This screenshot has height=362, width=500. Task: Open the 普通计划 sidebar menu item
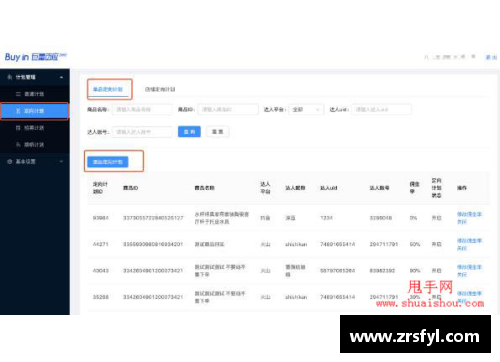point(35,94)
